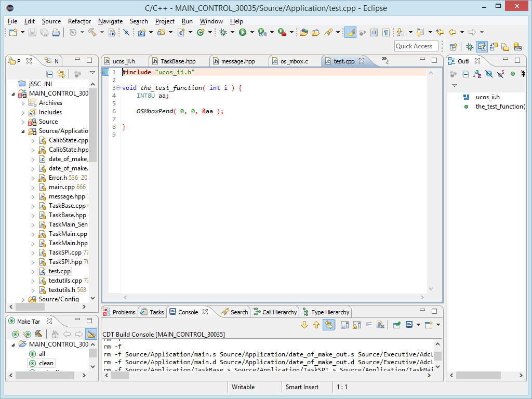Screen dimensions: 532x399
Task: Switch to the TaskBase.hpp editor tab
Action: pyautogui.click(x=178, y=61)
